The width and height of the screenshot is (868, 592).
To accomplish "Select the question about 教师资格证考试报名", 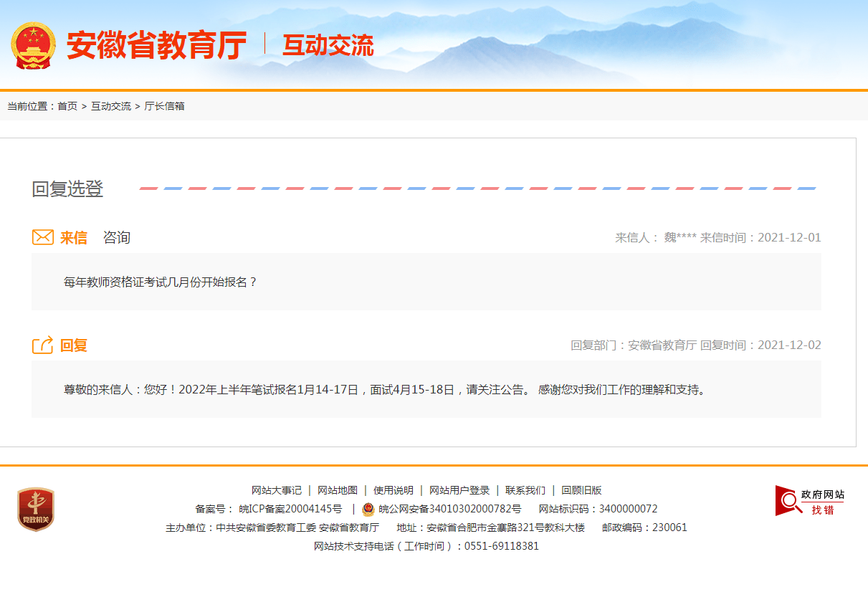I will tap(161, 282).
